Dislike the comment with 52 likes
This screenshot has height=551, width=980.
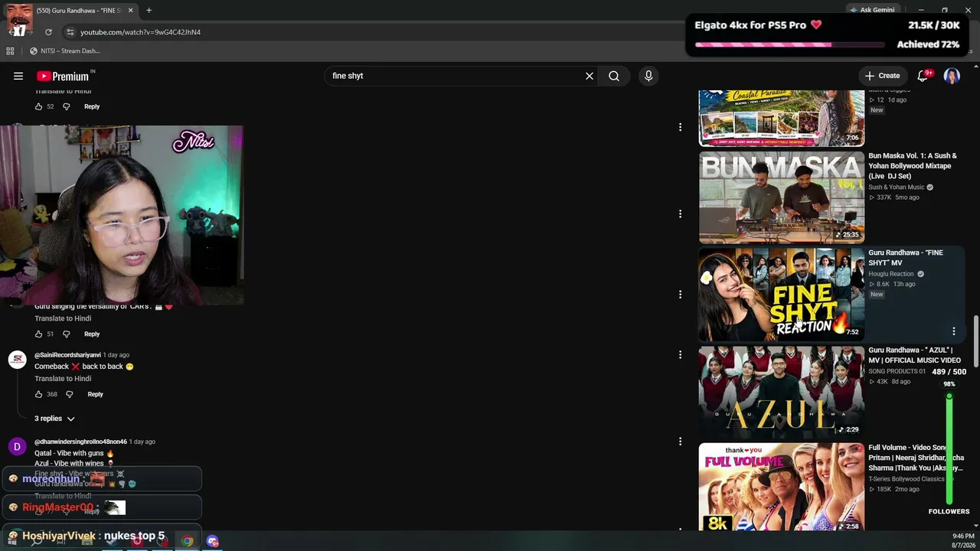[66, 106]
